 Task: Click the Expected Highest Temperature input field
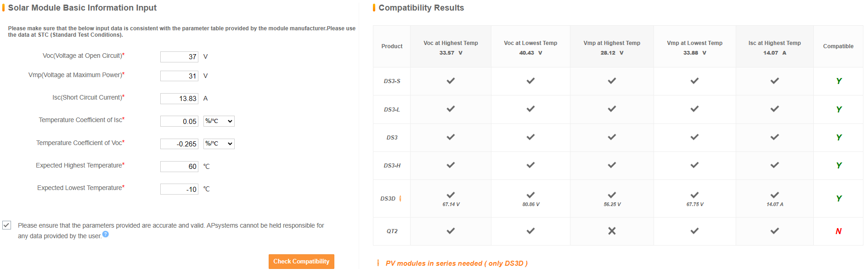tap(179, 167)
